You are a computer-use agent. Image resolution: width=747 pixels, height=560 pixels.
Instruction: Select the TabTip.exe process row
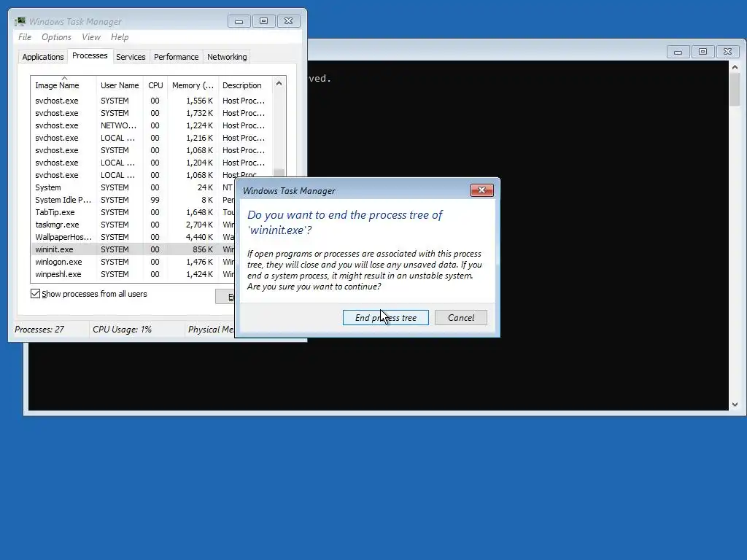pos(134,212)
